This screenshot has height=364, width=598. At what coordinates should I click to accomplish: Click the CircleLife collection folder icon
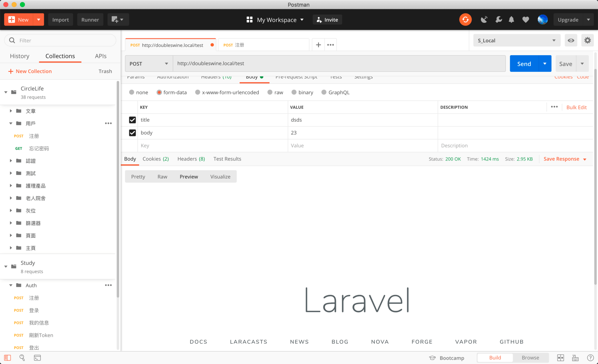[14, 92]
